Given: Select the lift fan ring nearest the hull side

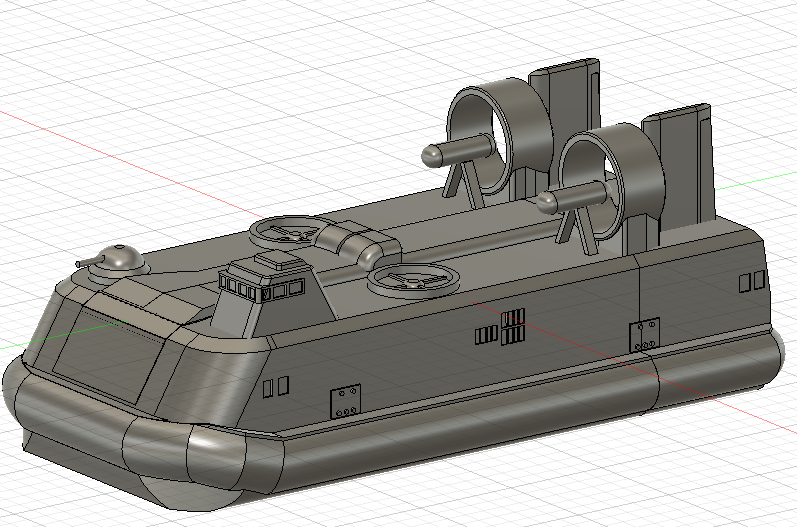Looking at the screenshot, I should [x=413, y=281].
